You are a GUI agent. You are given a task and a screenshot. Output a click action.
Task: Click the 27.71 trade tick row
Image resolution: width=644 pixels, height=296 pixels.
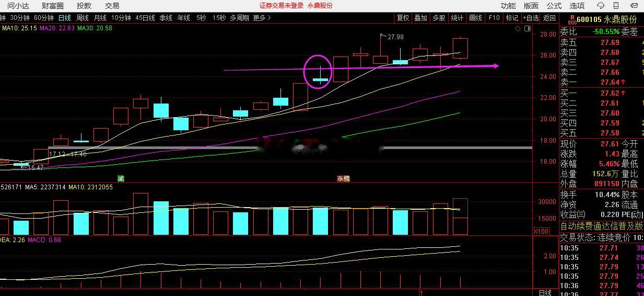point(602,248)
